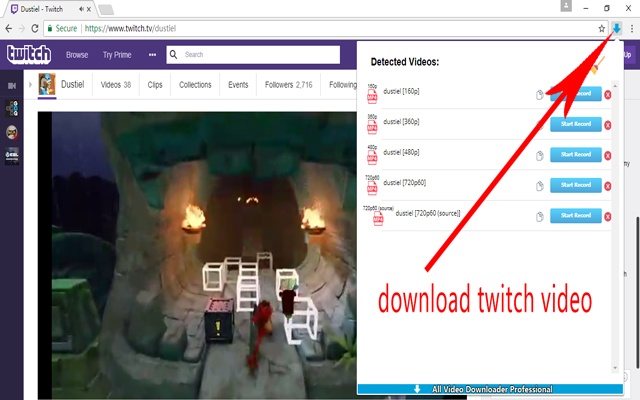Start Record for dustiel [720p60]

[576, 185]
